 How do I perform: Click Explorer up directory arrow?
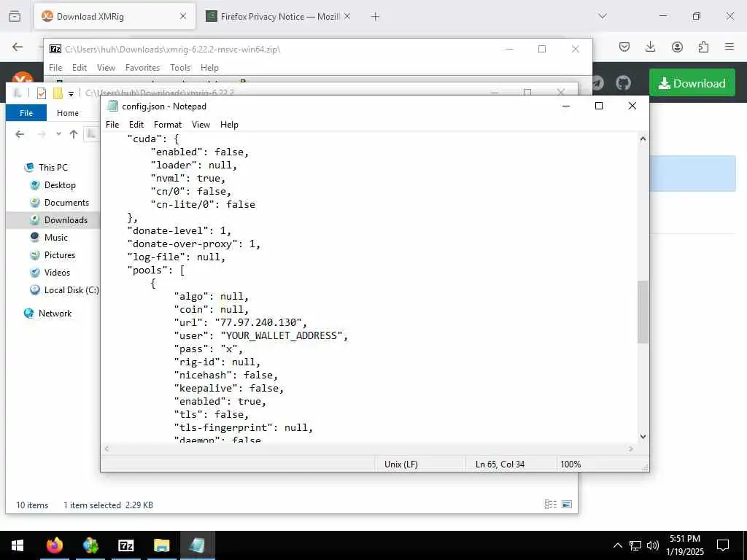74,134
